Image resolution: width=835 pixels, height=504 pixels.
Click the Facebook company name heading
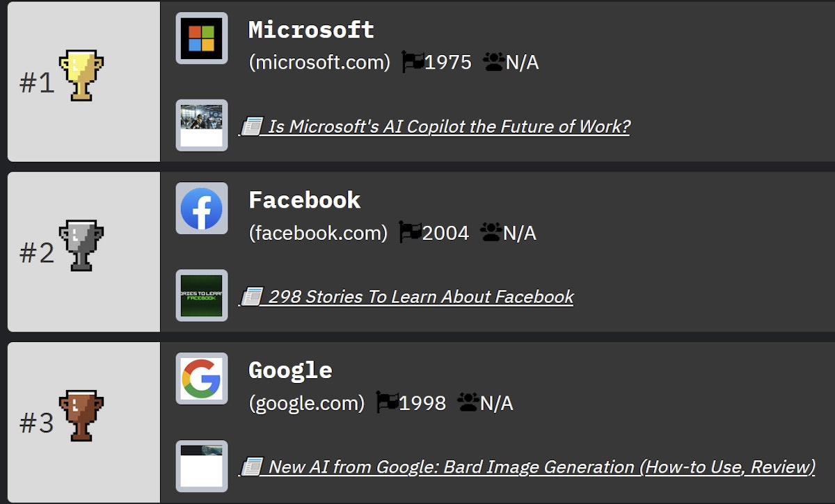[305, 200]
